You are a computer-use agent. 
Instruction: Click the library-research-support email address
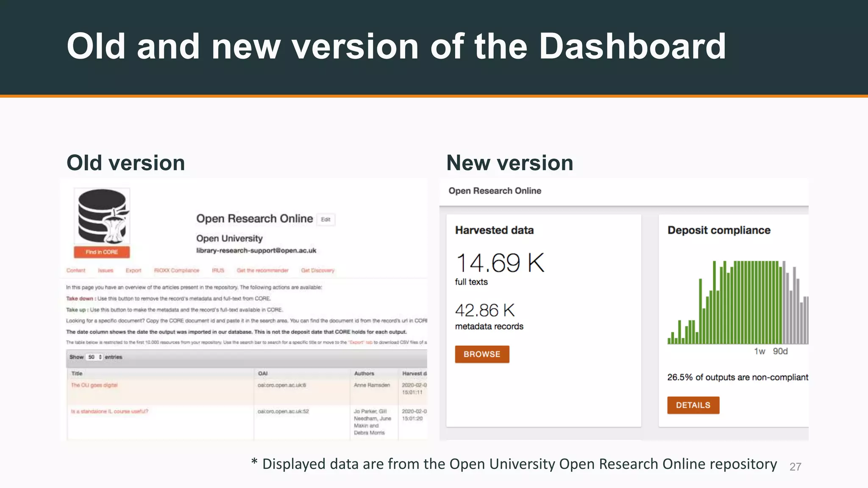click(256, 250)
